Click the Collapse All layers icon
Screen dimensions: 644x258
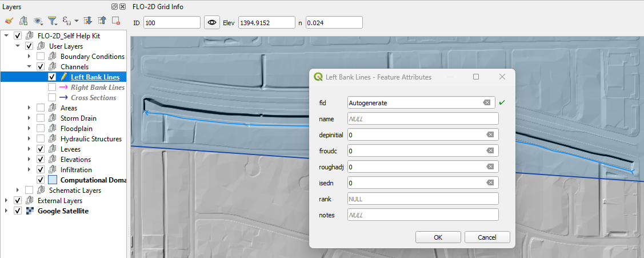pos(102,21)
